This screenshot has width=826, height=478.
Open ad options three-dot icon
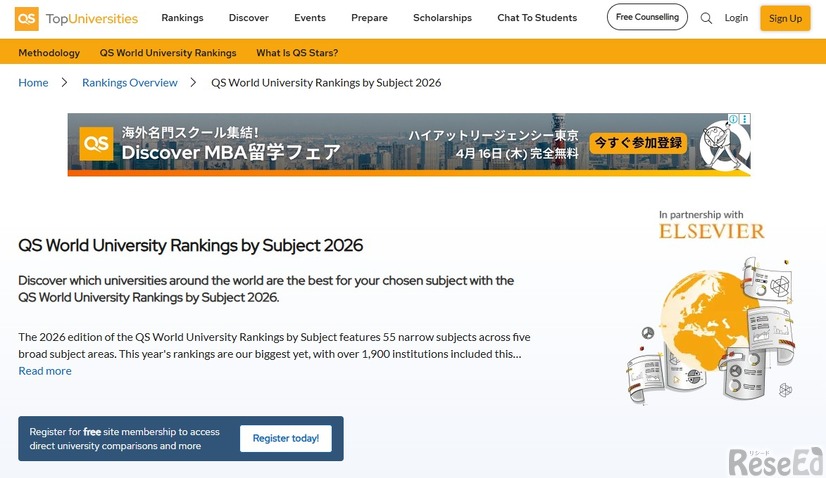tap(744, 119)
